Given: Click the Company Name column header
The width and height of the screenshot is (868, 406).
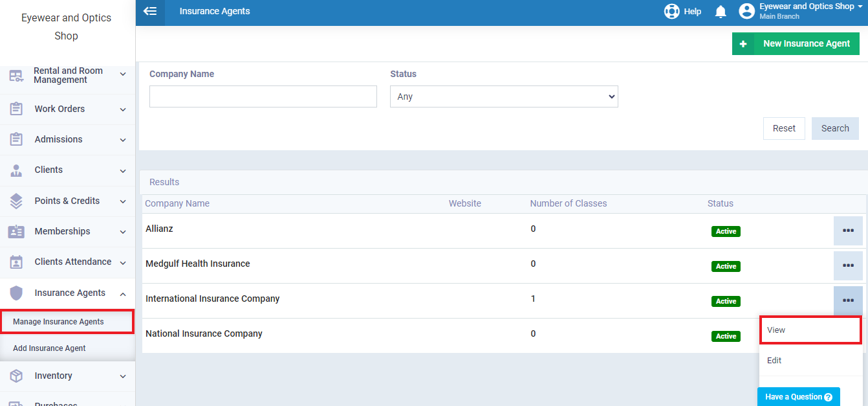Looking at the screenshot, I should [x=177, y=203].
